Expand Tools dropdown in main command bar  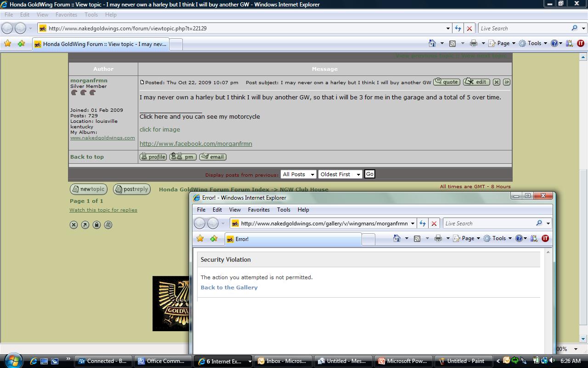(x=545, y=43)
